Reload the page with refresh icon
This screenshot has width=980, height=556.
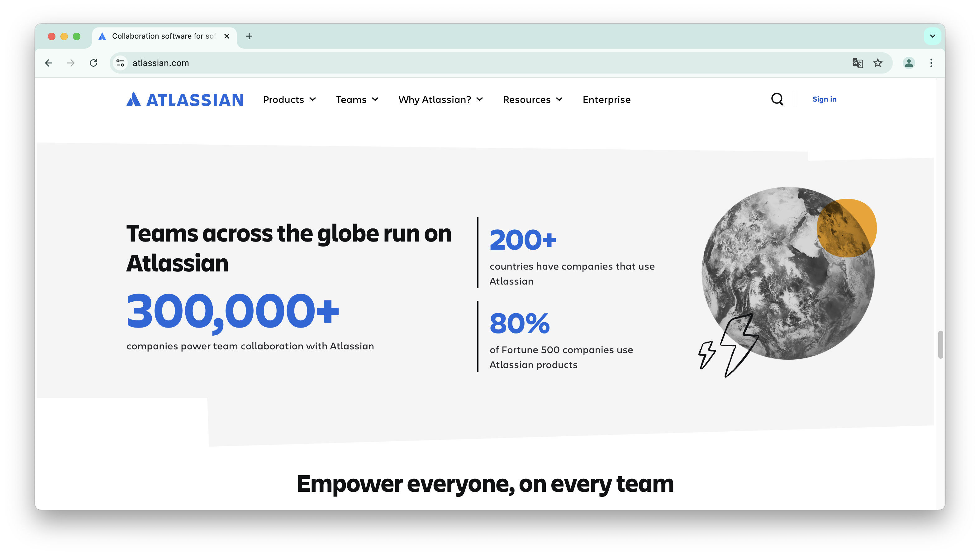pos(93,63)
